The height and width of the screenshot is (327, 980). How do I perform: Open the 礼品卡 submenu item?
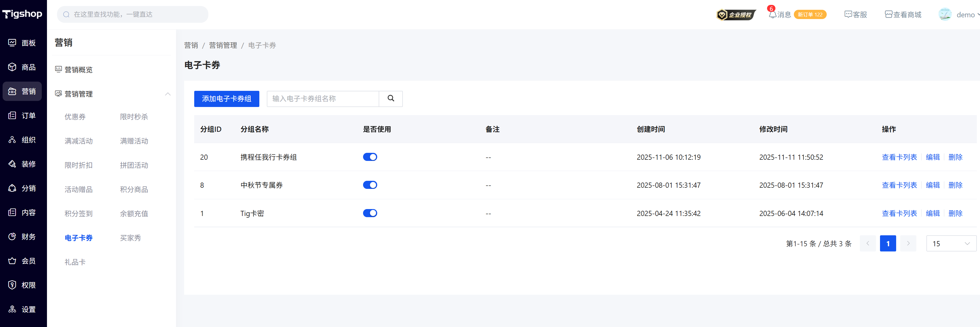(x=75, y=262)
